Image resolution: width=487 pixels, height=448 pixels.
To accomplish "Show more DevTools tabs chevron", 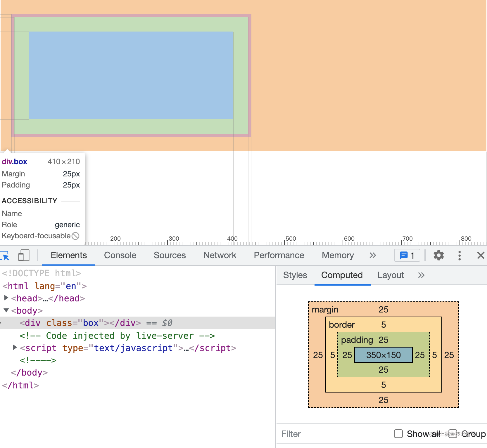I will click(373, 256).
